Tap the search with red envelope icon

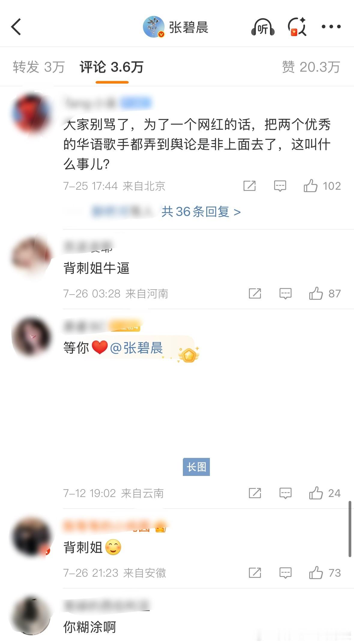[297, 27]
